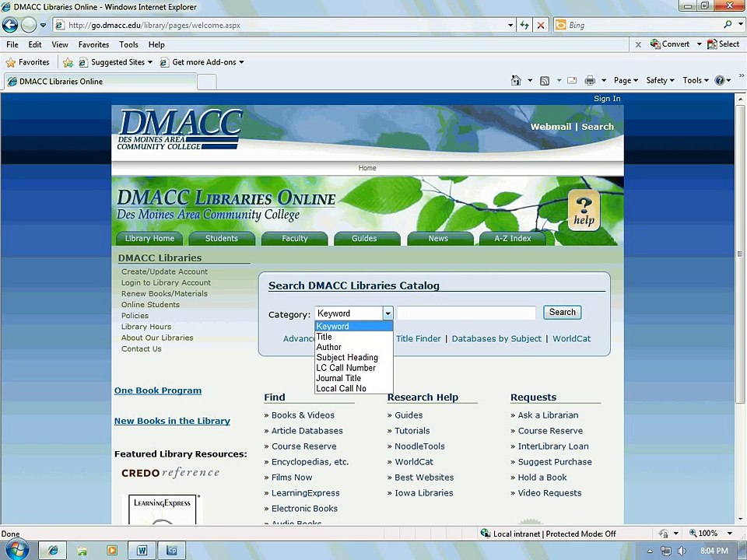
Task: Click the Read Mail icon in command bar
Action: click(572, 80)
